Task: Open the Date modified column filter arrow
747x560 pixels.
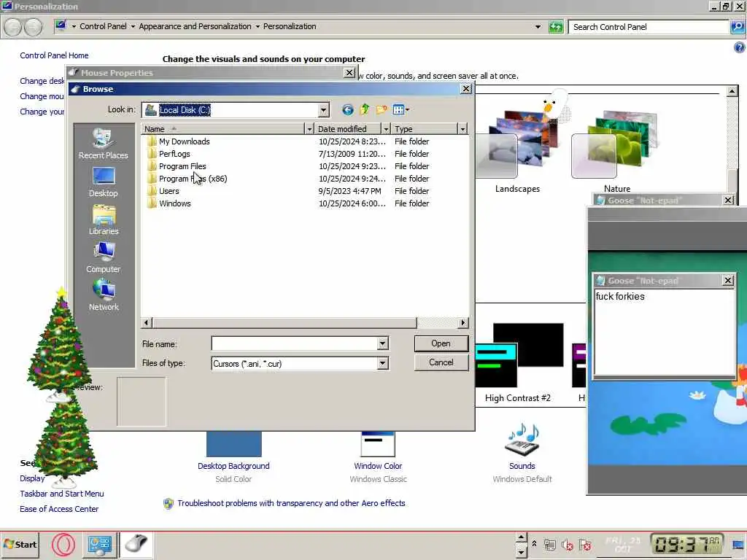Action: pos(386,129)
